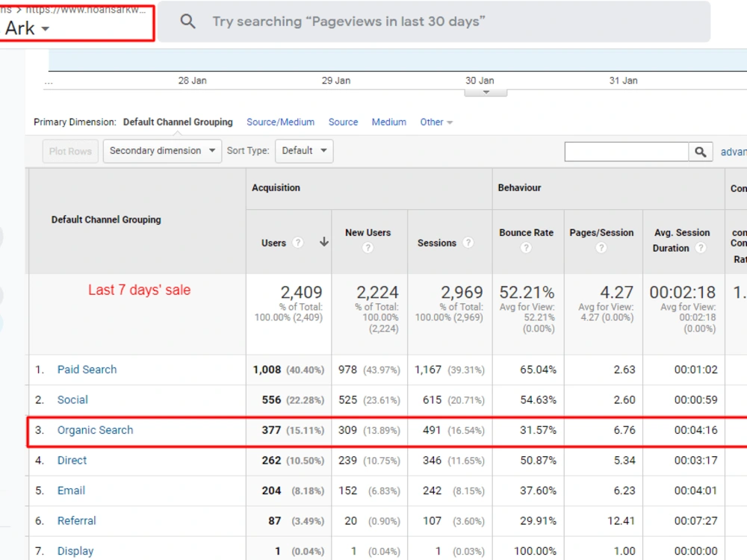
Task: Switch primary dimension to Medium
Action: [388, 122]
